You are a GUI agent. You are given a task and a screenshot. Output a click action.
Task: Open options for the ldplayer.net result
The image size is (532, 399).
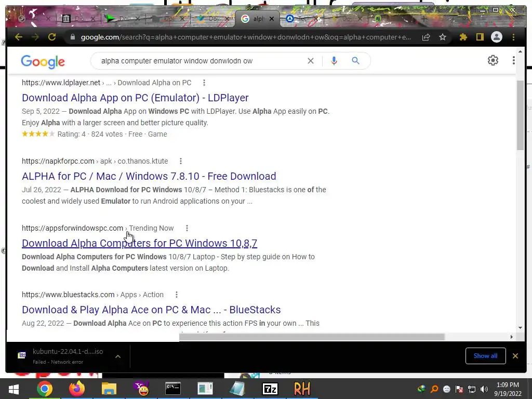tap(204, 83)
